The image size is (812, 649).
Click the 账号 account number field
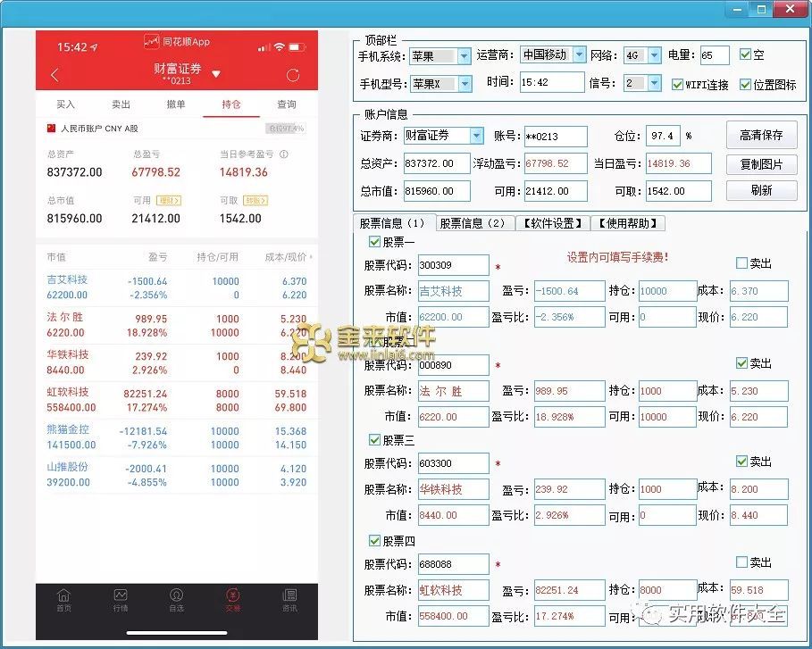(x=556, y=136)
